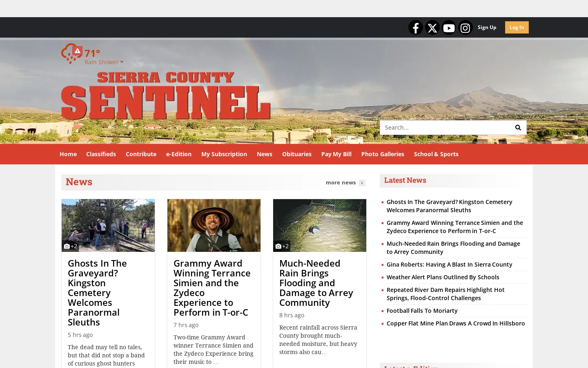The height and width of the screenshot is (368, 588).
Task: Open the e-Edition menu item
Action: tap(179, 154)
